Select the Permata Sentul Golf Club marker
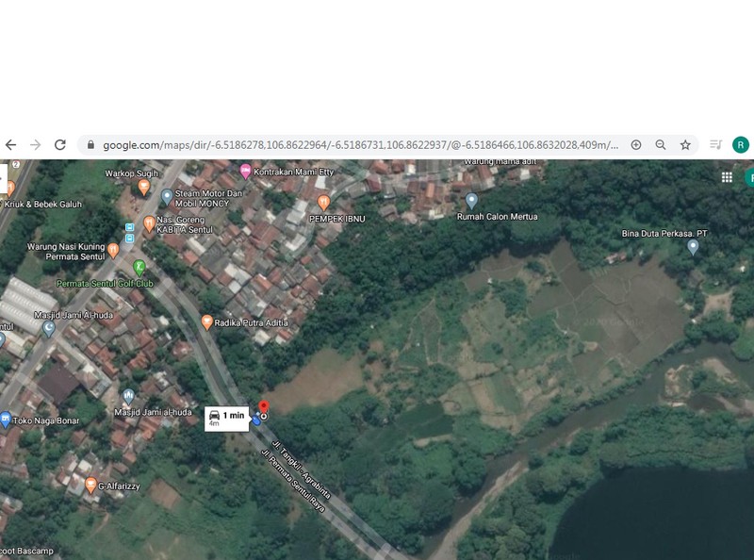 139,267
